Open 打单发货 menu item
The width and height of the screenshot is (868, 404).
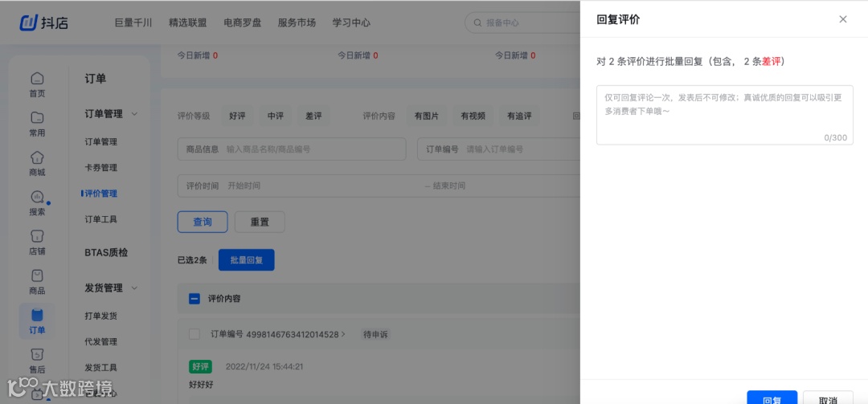100,316
